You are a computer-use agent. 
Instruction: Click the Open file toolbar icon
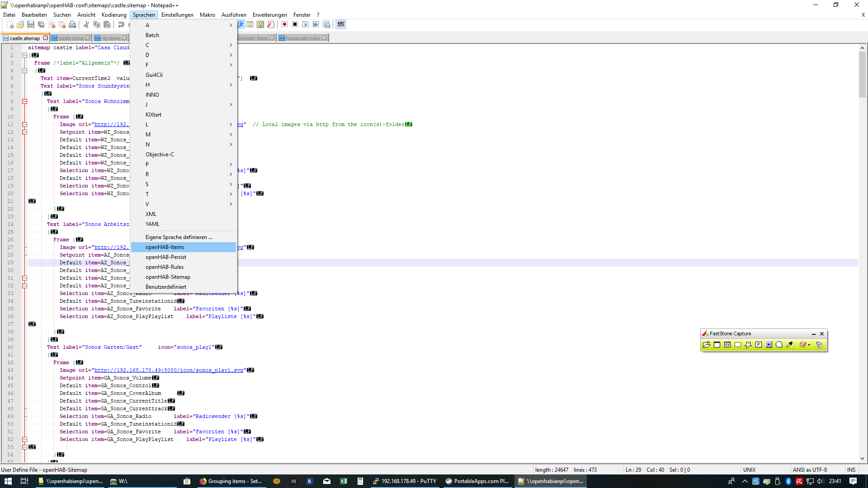[20, 25]
